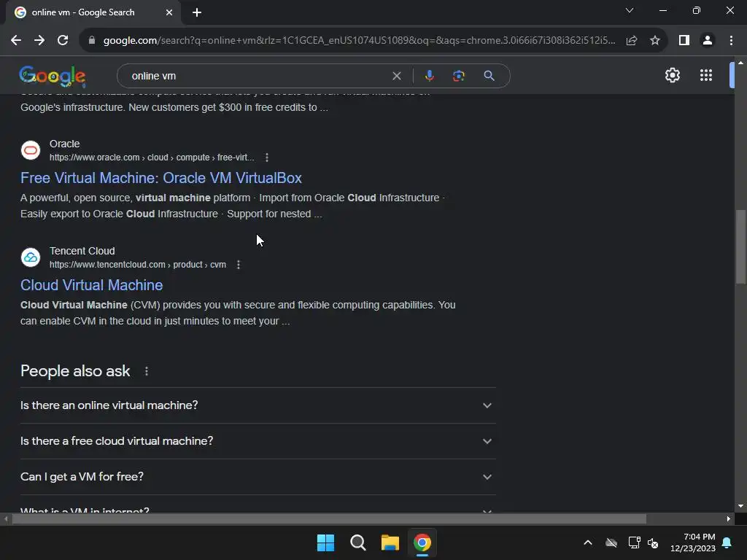
Task: Go to Google home via the logo
Action: pyautogui.click(x=53, y=76)
